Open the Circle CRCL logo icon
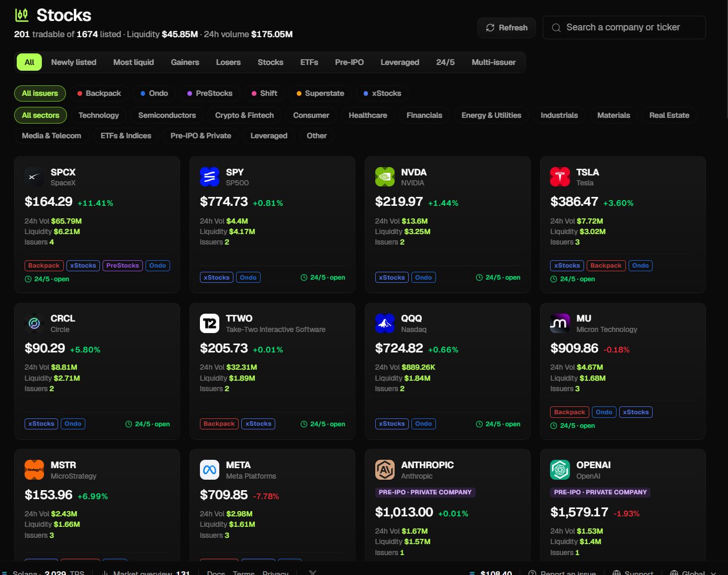The image size is (728, 575). [34, 324]
